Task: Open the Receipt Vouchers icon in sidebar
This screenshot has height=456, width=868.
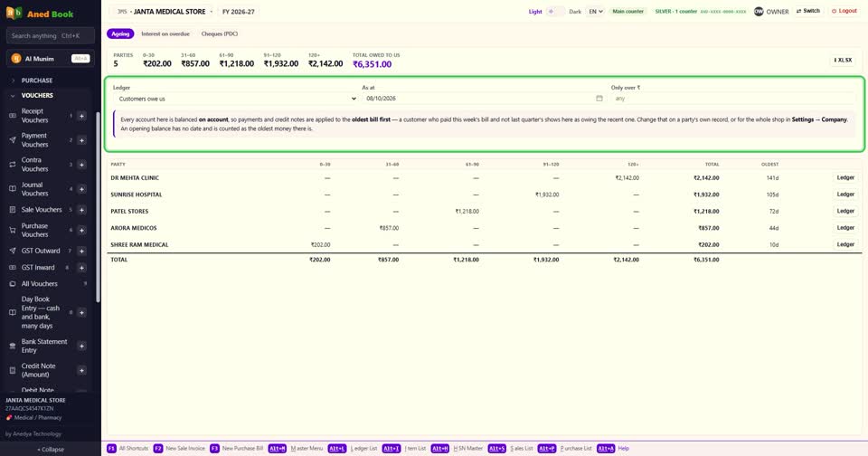Action: [x=12, y=116]
